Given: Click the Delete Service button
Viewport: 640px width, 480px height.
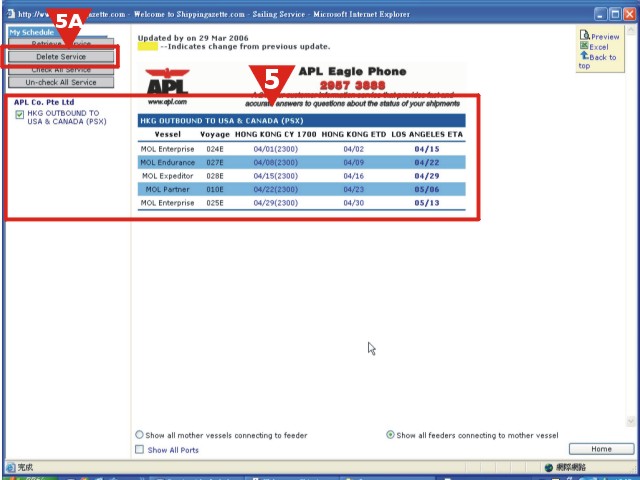Looking at the screenshot, I should [61, 57].
